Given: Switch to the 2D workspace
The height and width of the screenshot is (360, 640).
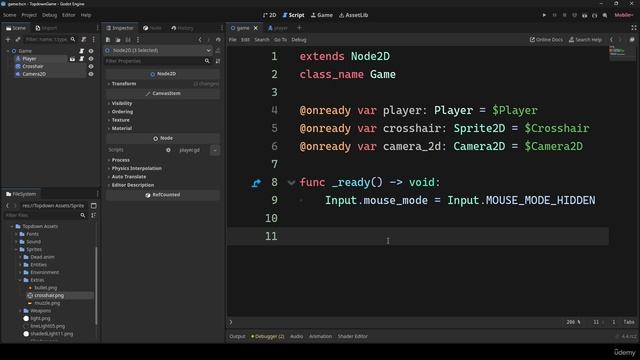Looking at the screenshot, I should [x=269, y=15].
